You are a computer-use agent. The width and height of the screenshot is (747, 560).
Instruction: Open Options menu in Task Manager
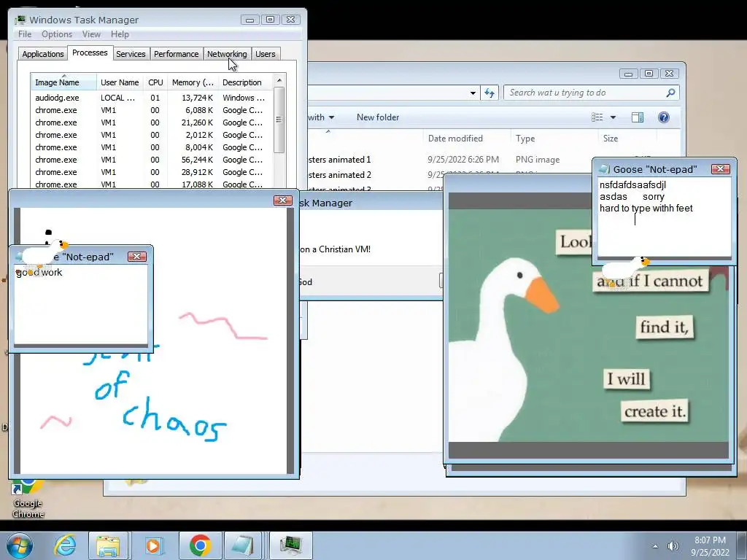click(x=57, y=34)
